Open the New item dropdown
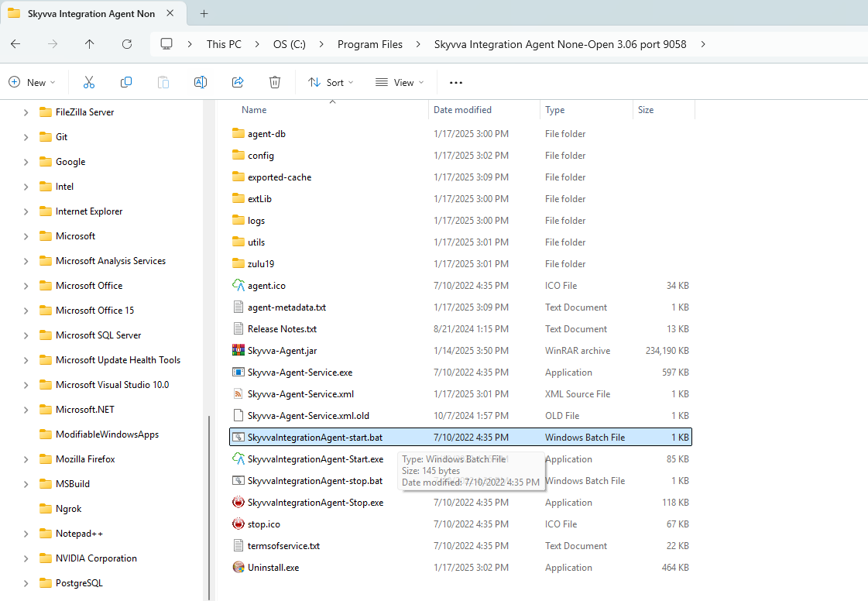The image size is (868, 601). tap(33, 82)
